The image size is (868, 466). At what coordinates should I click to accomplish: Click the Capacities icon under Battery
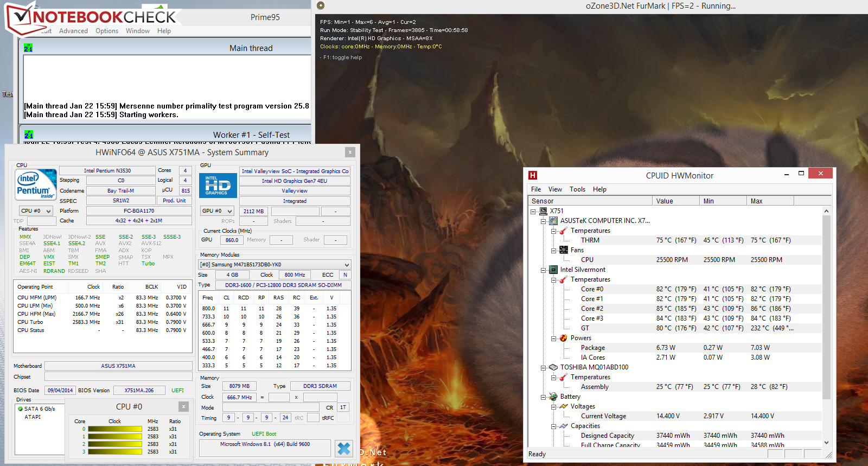(x=564, y=426)
